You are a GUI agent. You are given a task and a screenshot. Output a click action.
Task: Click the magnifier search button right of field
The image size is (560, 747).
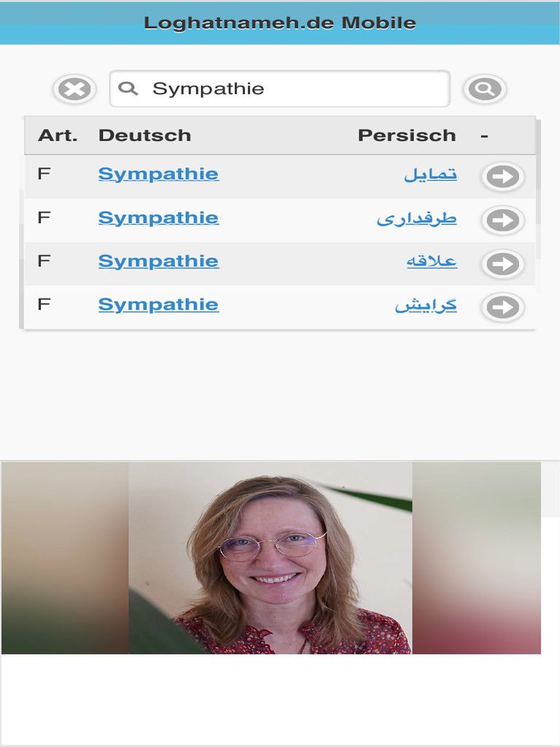pyautogui.click(x=484, y=89)
